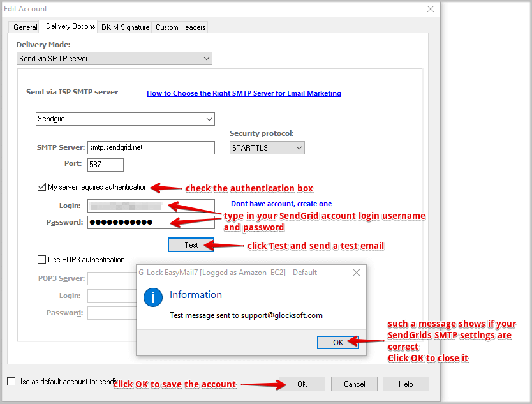Image resolution: width=532 pixels, height=404 pixels.
Task: Switch to the DKIM Signature tab
Action: pyautogui.click(x=125, y=27)
